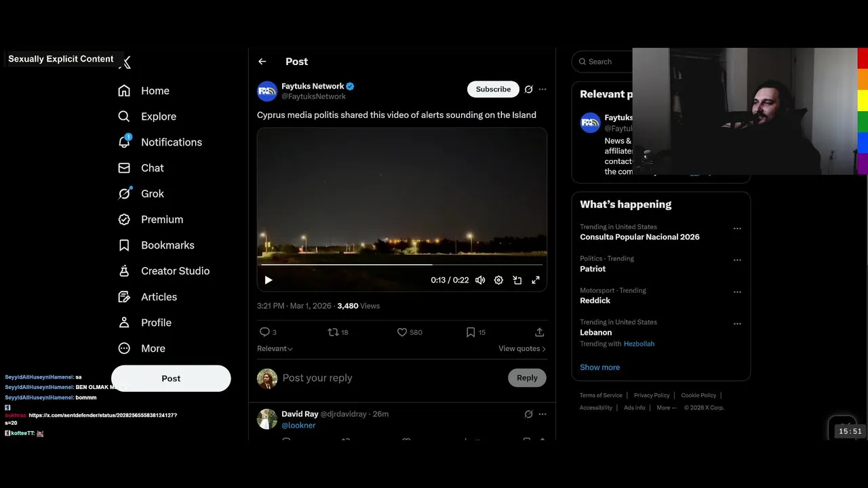Open Terms of Service footer link
Screen dimensions: 868x488
coord(601,395)
